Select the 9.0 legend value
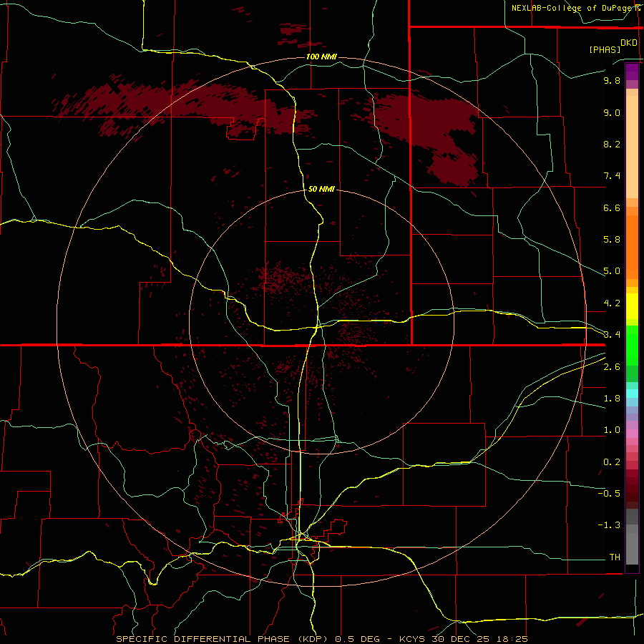Viewport: 644px width, 644px height. point(612,112)
